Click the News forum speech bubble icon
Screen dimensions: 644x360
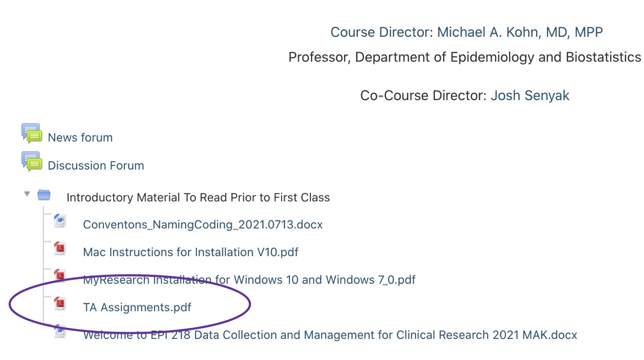click(32, 133)
